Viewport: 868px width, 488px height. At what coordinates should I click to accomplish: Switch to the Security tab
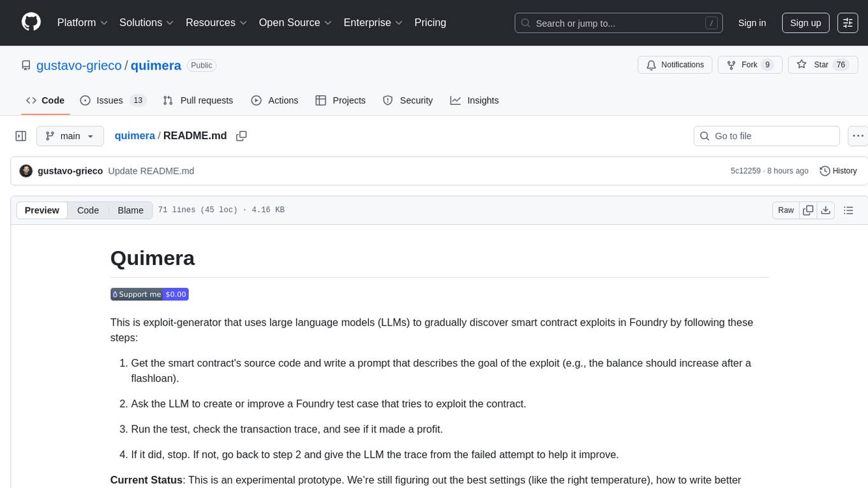coord(408,100)
